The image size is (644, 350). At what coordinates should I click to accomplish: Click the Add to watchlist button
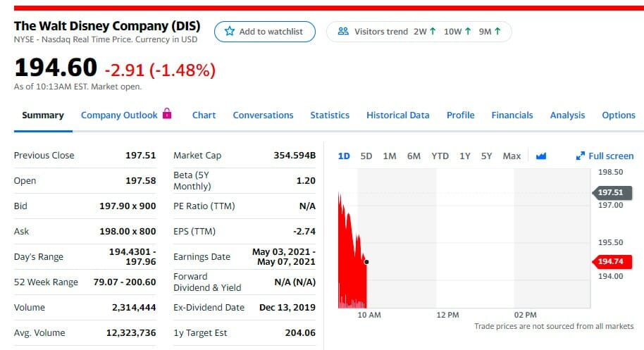point(264,32)
